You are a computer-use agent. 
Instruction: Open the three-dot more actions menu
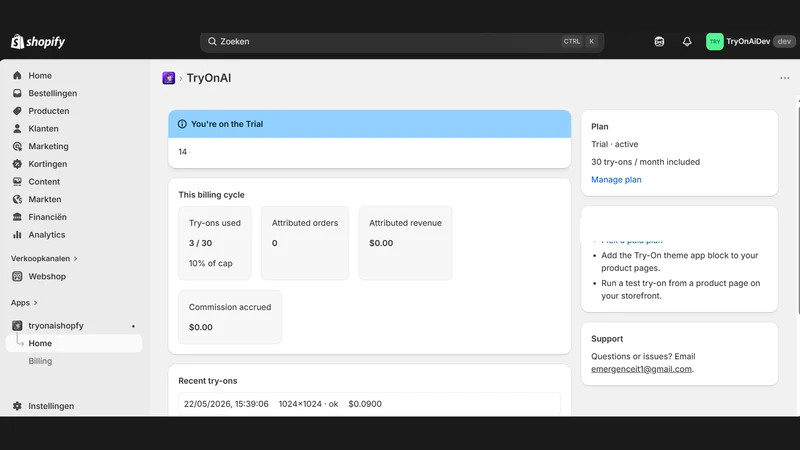(x=785, y=78)
